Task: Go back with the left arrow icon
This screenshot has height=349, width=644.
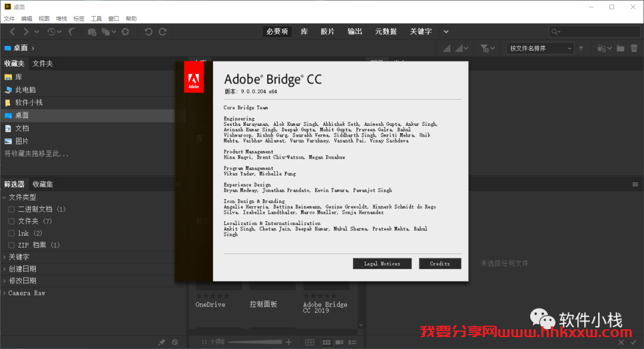Action: pyautogui.click(x=13, y=32)
